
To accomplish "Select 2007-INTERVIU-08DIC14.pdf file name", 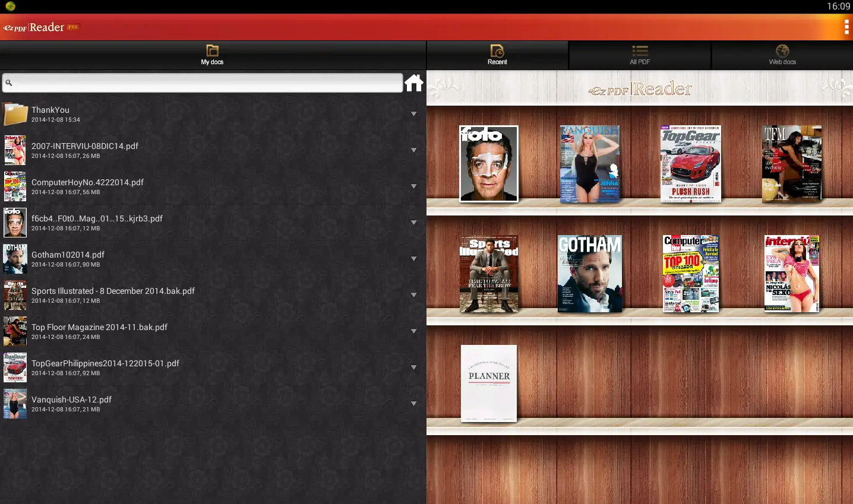I will [85, 146].
